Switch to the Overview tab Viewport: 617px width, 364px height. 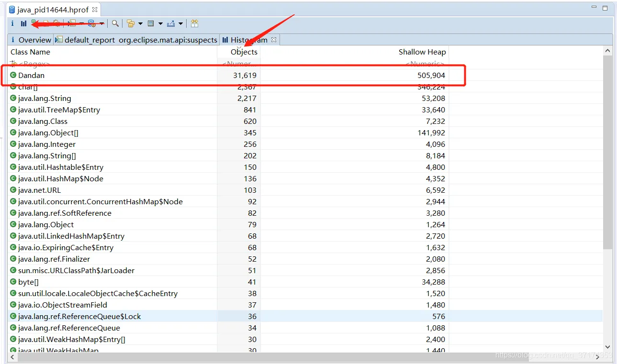[x=30, y=40]
